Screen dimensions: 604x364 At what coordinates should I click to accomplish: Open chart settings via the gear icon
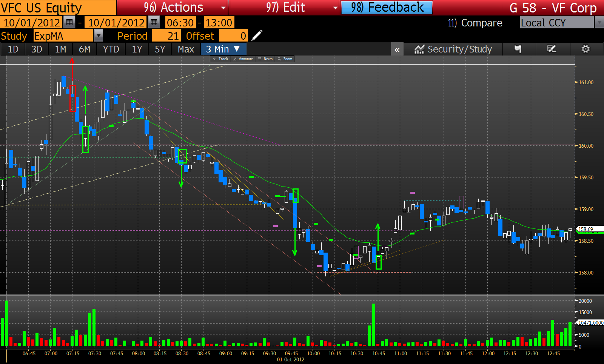pyautogui.click(x=586, y=49)
